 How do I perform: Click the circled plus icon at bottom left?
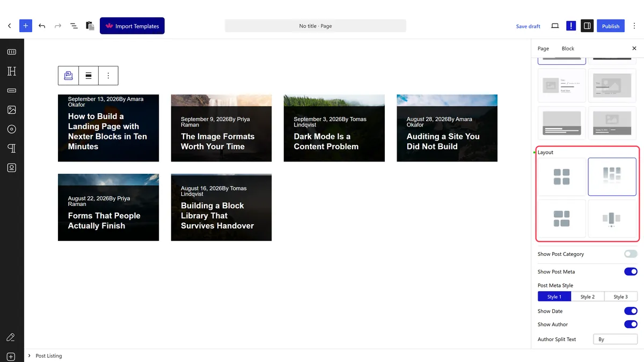(12, 357)
